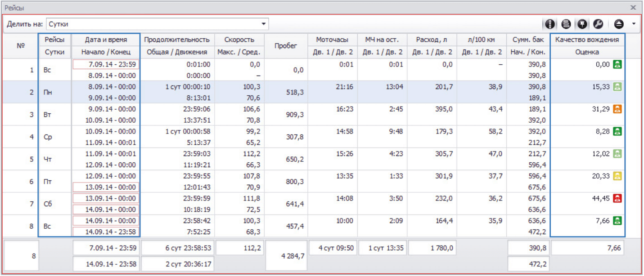
Task: Click the Продолжительность column header
Action: [177, 40]
